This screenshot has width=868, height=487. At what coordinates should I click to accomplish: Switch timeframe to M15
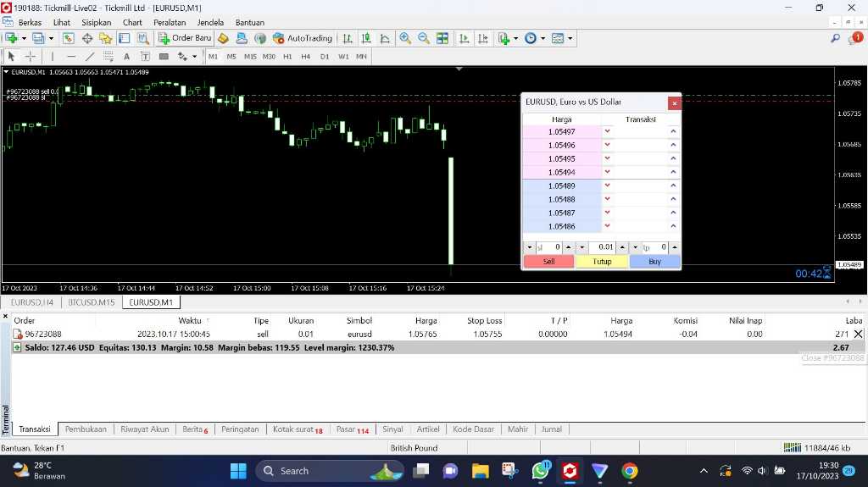pyautogui.click(x=250, y=57)
